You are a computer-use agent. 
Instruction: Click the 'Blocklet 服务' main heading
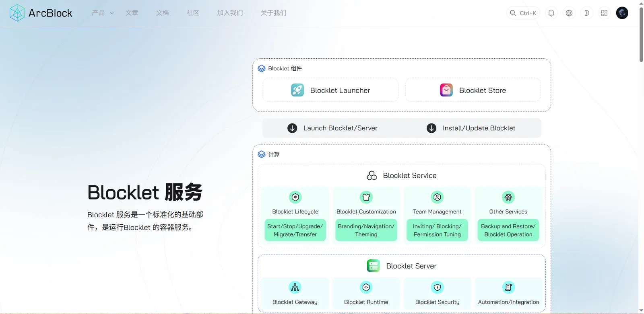click(x=145, y=192)
